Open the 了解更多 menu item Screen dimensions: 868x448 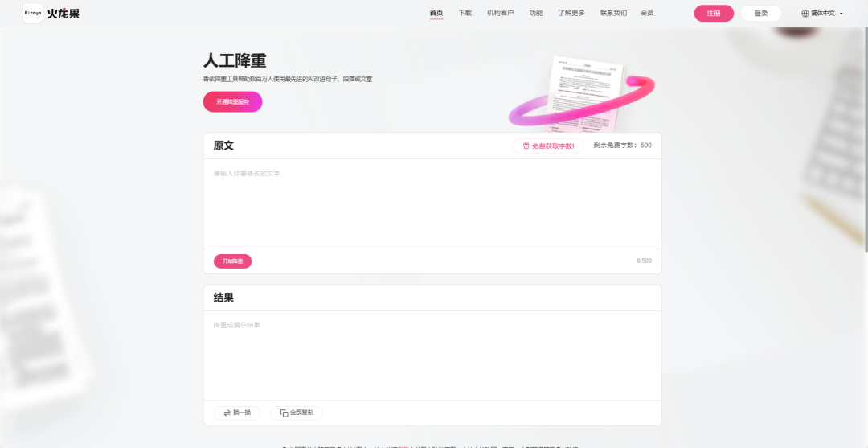tap(571, 14)
